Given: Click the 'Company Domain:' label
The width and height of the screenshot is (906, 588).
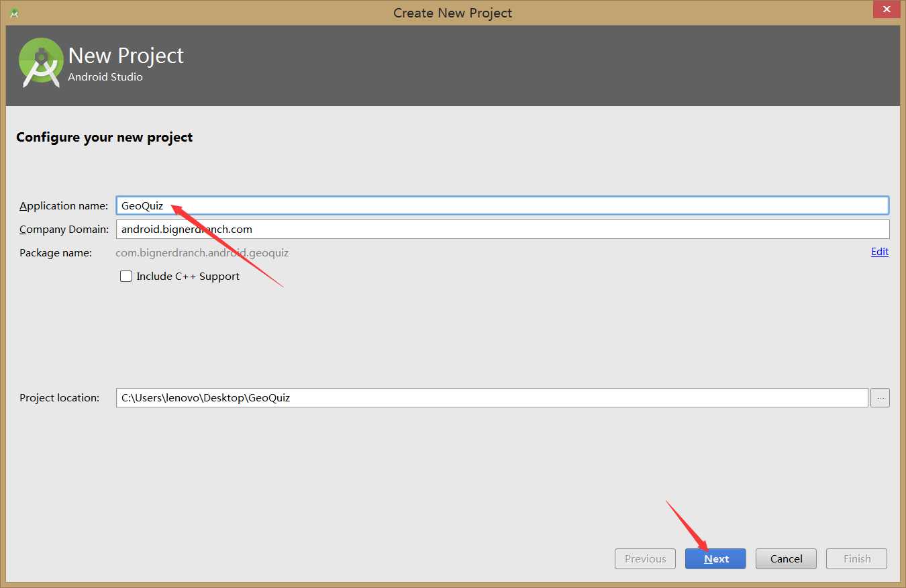Looking at the screenshot, I should click(64, 230).
